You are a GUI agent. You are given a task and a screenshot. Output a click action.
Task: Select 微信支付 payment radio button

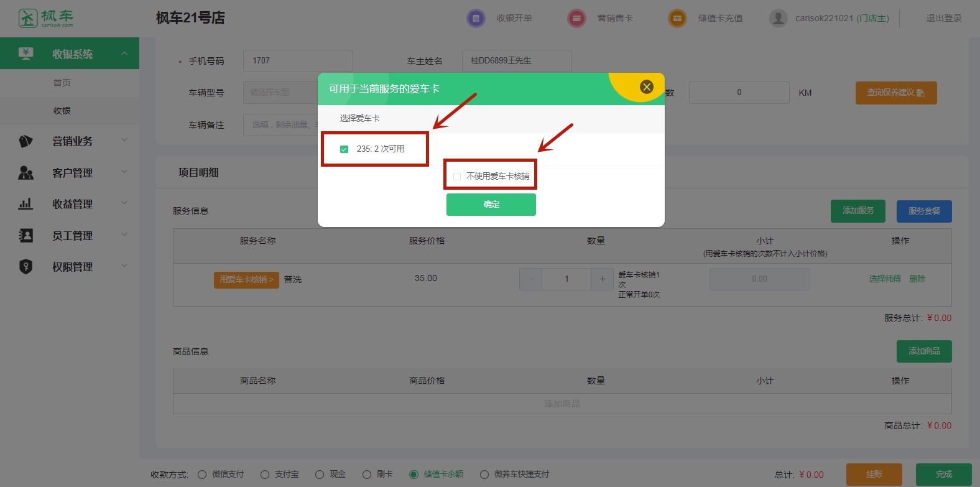202,475
